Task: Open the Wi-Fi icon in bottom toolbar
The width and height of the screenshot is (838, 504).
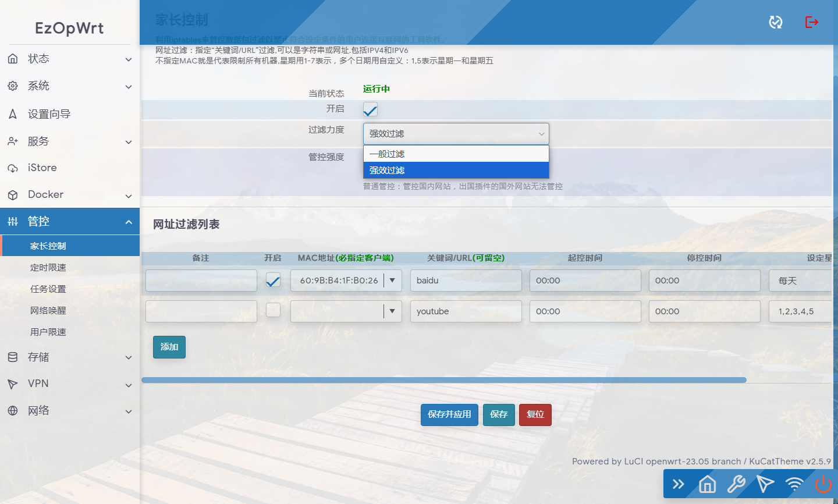Action: tap(794, 484)
